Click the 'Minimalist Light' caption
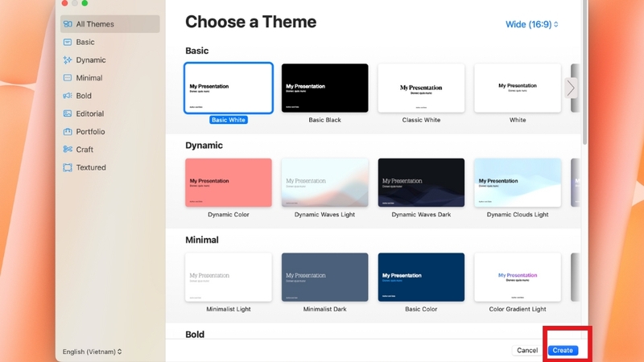Viewport: 644px width, 362px height. 229,309
